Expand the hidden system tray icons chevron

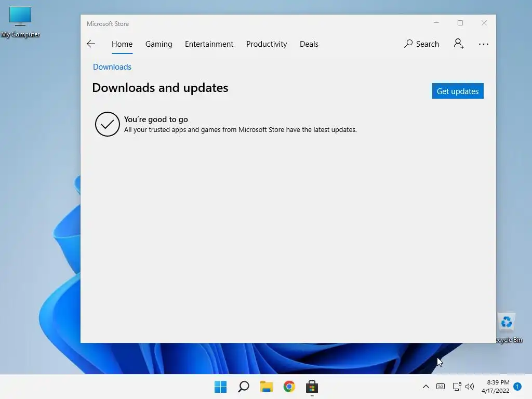[426, 387]
